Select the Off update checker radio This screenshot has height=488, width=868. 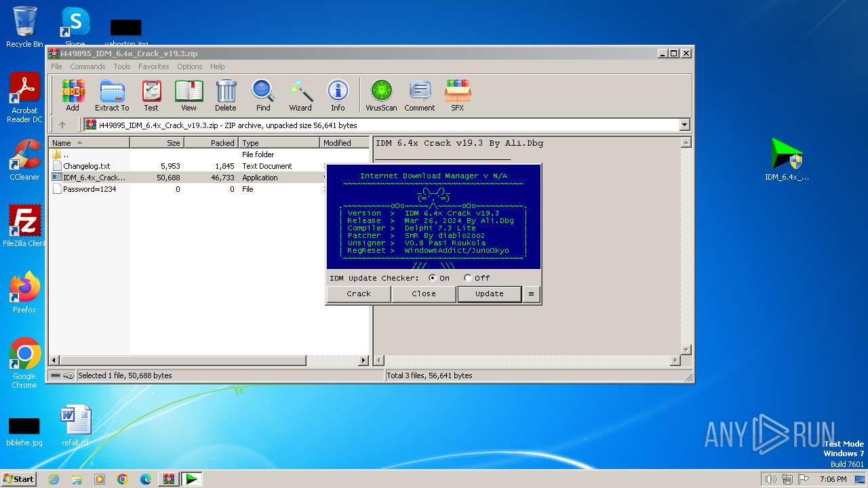pyautogui.click(x=467, y=278)
